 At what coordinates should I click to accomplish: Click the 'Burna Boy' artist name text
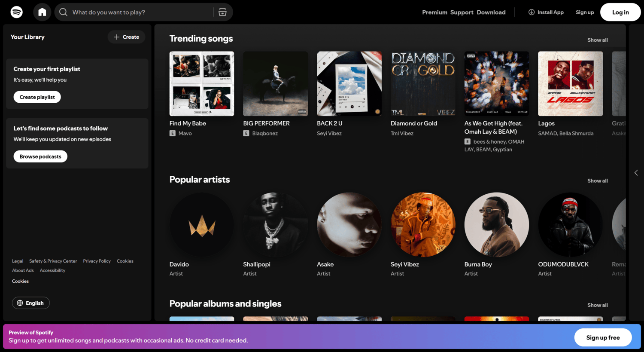(x=478, y=264)
